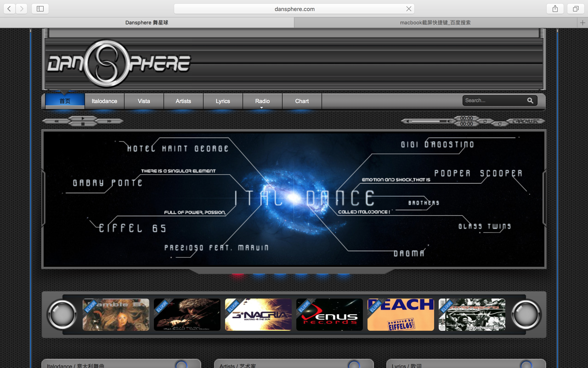The width and height of the screenshot is (588, 368).
Task: Open the tracklist button in the player
Action: (x=525, y=121)
